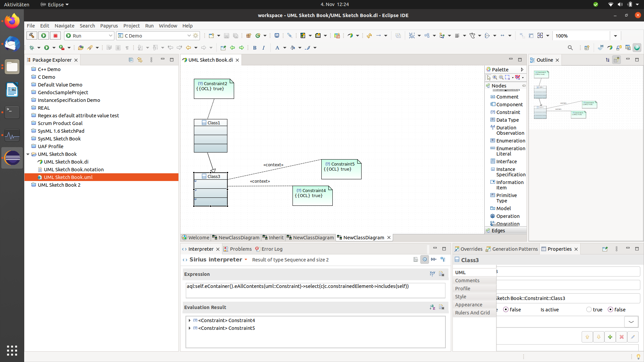Viewport: 644px width, 362px height.
Task: Open the combo dropdown in Properties panel
Action: (x=631, y=322)
